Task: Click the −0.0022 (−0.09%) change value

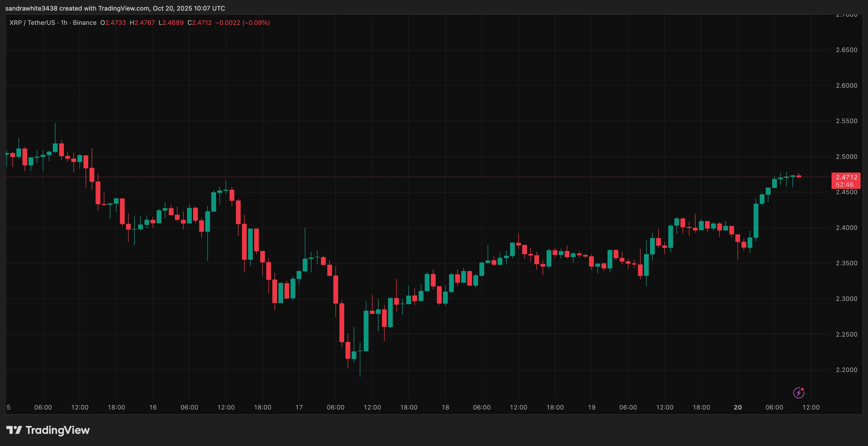Action: click(242, 22)
